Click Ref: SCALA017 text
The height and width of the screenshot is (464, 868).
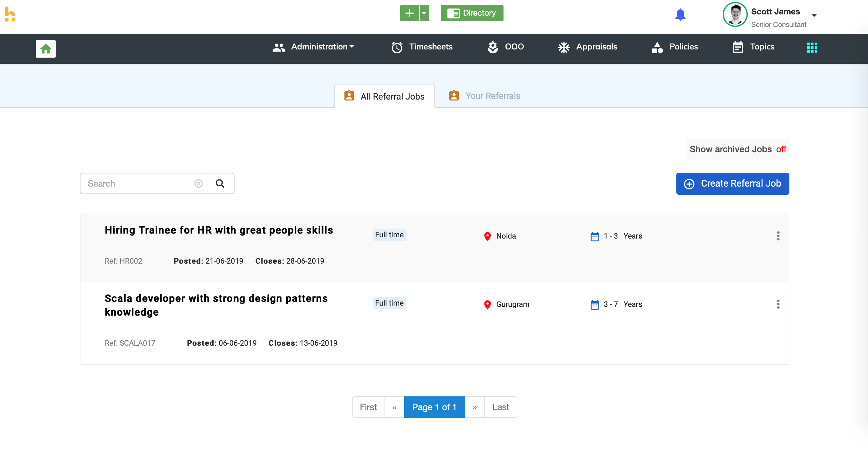130,343
